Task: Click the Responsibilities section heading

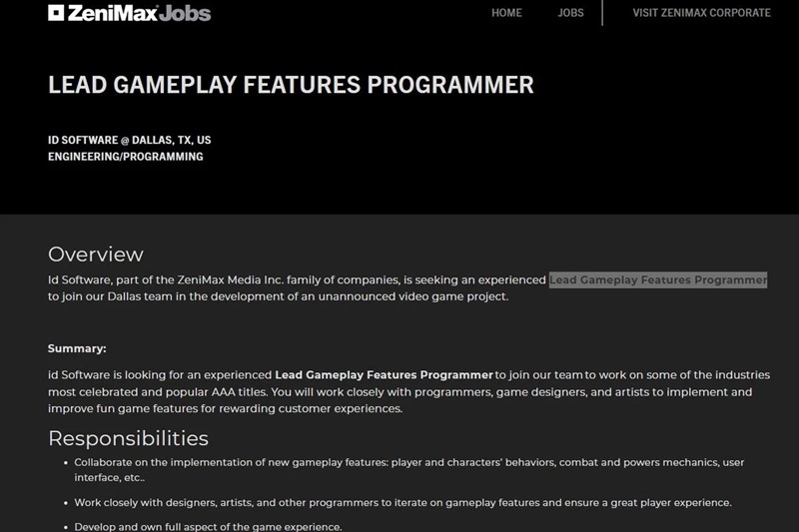Action: pos(128,438)
